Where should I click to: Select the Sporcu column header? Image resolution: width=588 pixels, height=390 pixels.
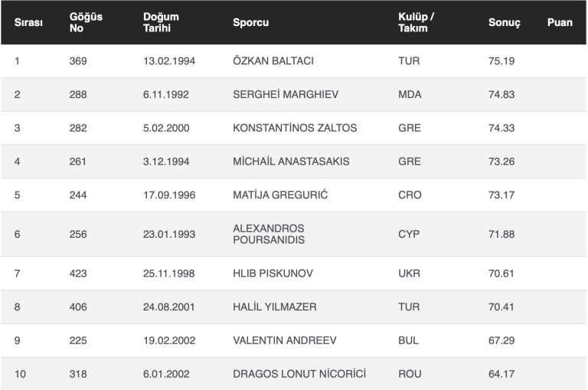250,23
